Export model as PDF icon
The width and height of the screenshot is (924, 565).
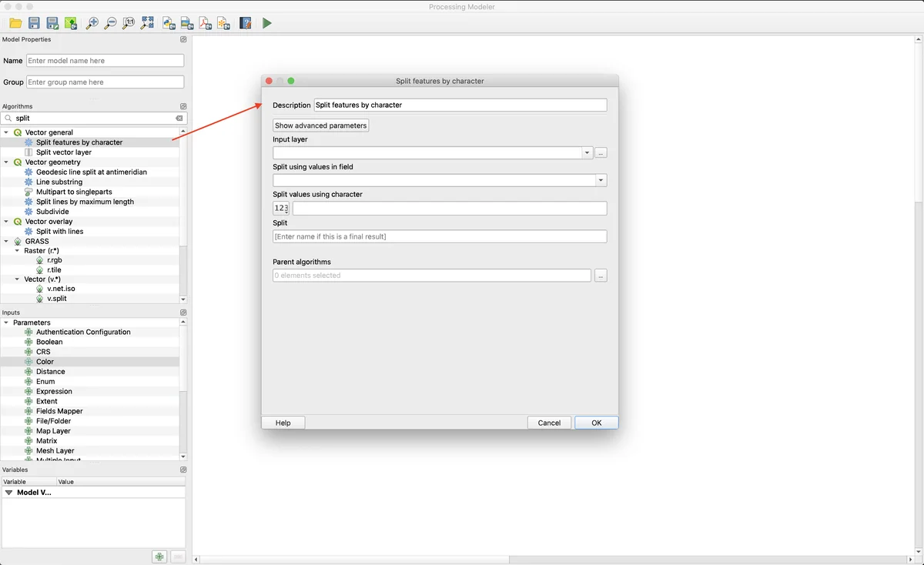(x=206, y=23)
